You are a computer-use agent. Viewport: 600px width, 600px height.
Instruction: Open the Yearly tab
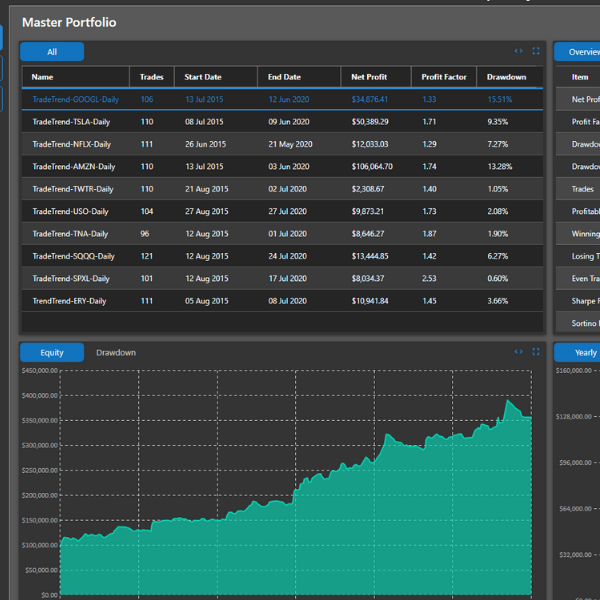click(x=577, y=352)
